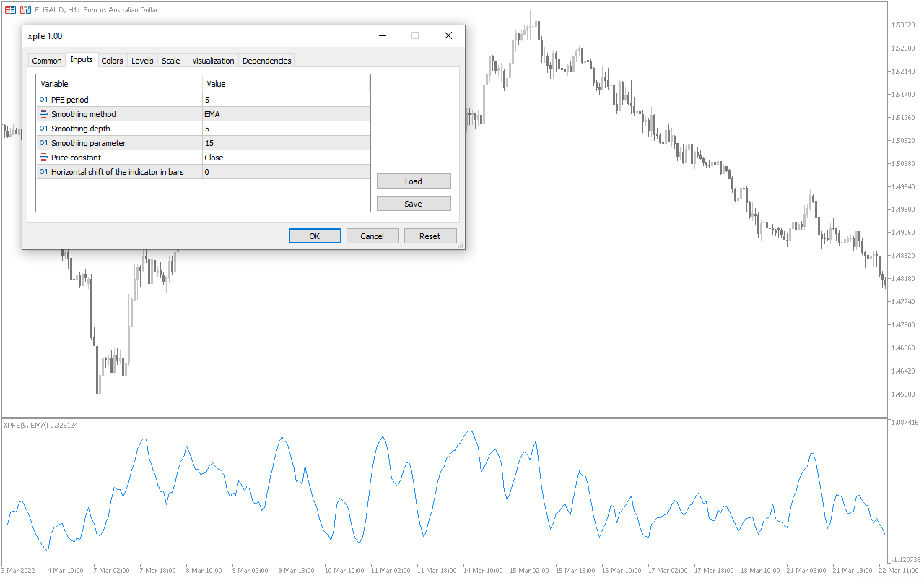Open the Smoothing method EMA value dropdown
This screenshot has width=924, height=578.
(286, 114)
